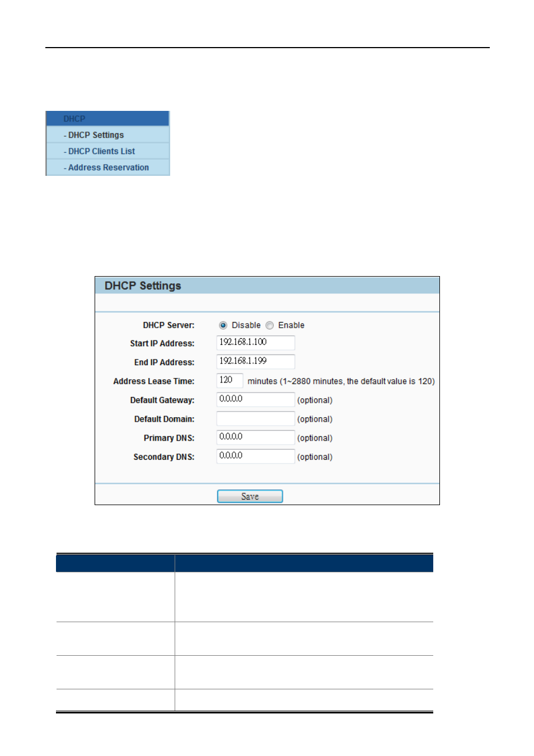This screenshot has width=534, height=756.
Task: Click the Primary DNS input field
Action: click(255, 437)
